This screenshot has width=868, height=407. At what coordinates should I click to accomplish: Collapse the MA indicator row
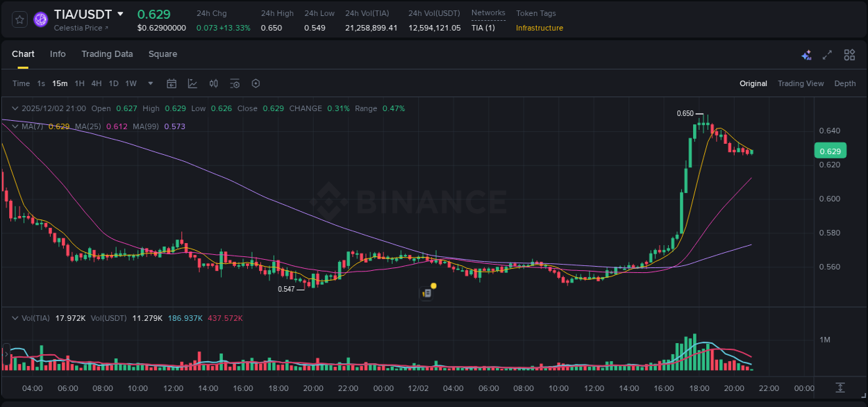[x=14, y=126]
